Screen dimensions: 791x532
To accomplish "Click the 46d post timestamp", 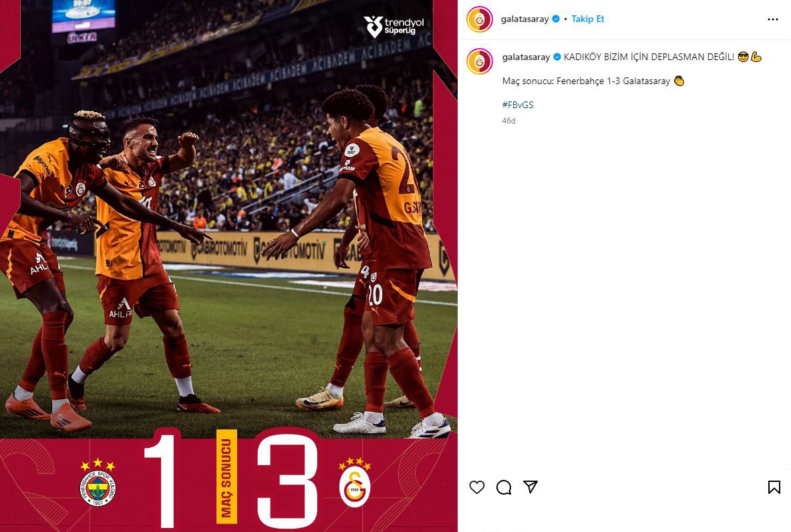I will [508, 121].
